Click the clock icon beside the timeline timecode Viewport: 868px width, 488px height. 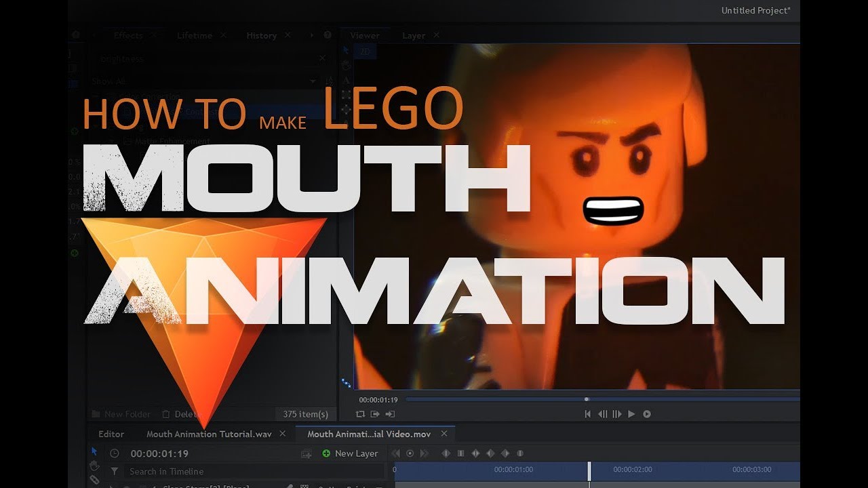point(114,453)
